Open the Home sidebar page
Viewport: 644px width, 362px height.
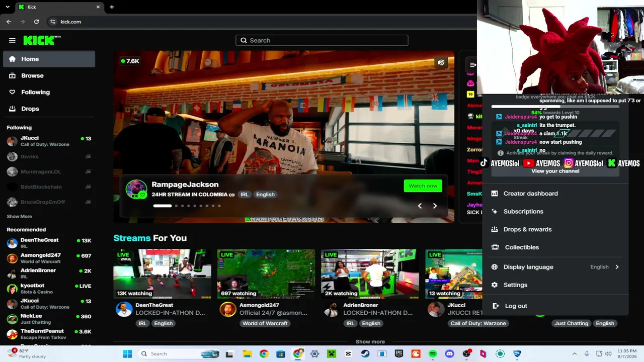pyautogui.click(x=49, y=59)
